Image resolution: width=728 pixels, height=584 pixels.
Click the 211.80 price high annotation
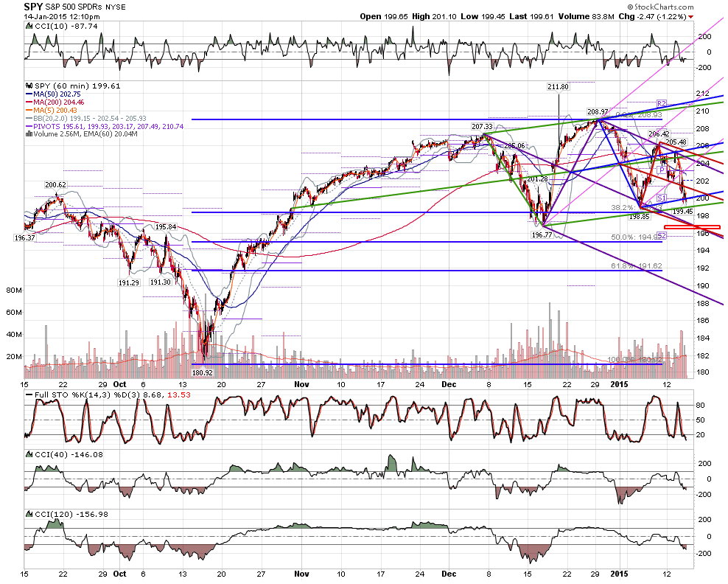tap(558, 87)
